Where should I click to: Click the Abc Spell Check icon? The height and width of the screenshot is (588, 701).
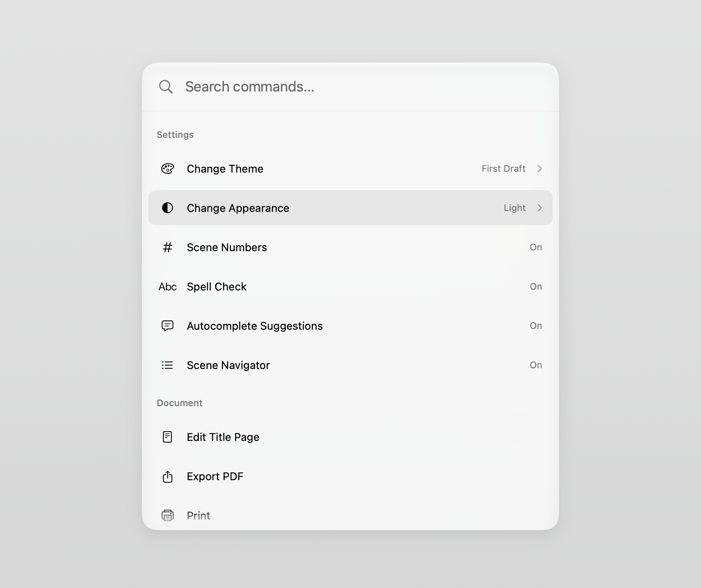coord(168,287)
